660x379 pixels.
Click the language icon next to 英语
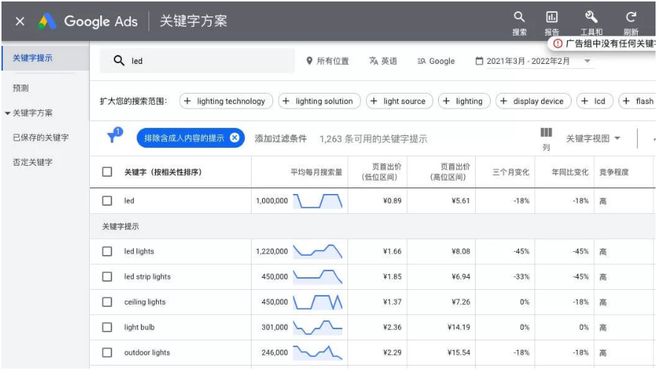pyautogui.click(x=373, y=61)
